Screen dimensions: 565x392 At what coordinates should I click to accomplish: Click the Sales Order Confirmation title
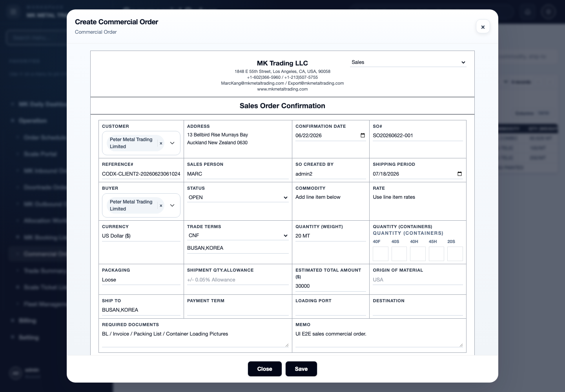pyautogui.click(x=282, y=106)
